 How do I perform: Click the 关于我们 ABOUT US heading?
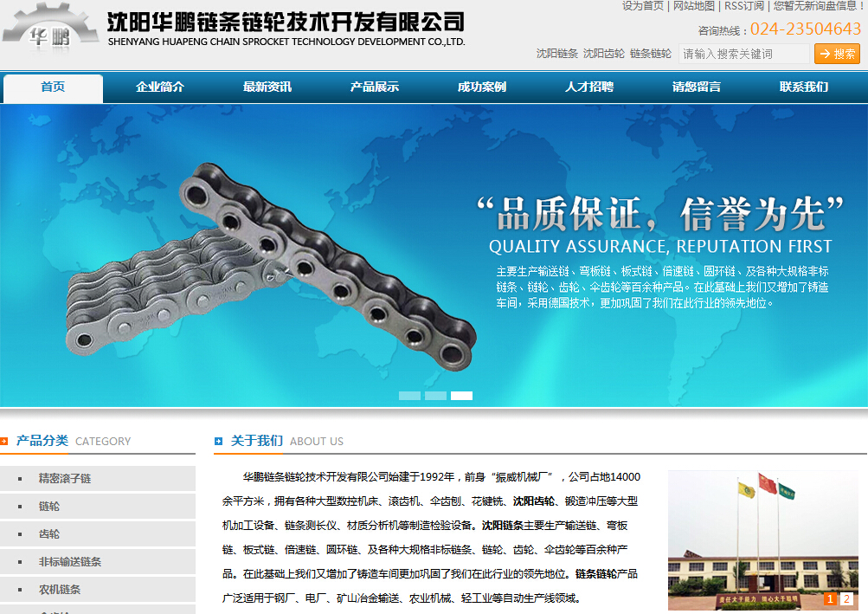click(x=286, y=441)
